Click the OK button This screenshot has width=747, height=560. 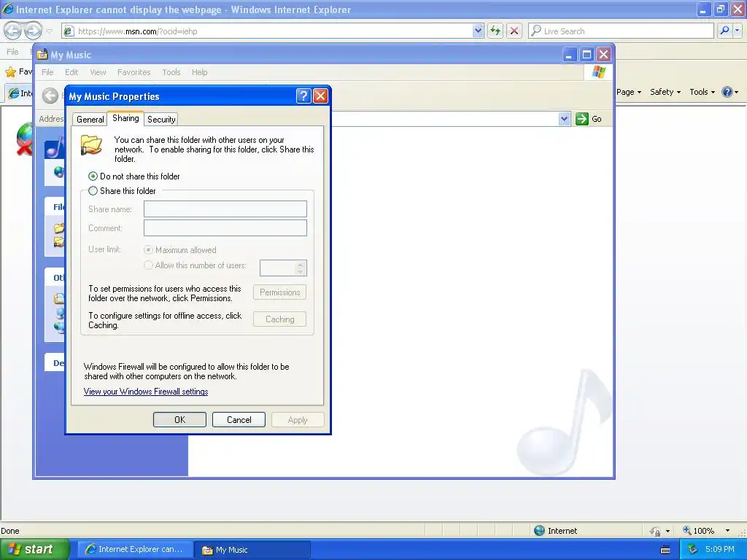[179, 419]
